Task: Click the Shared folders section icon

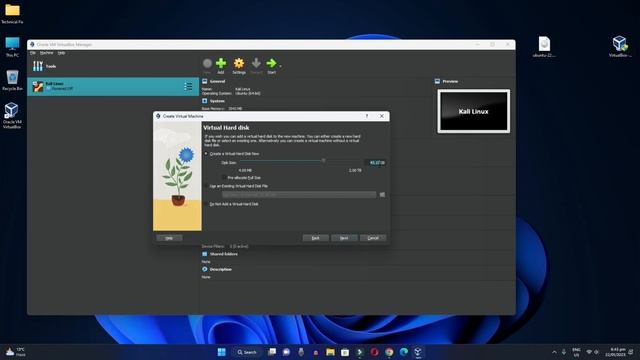Action: [x=204, y=254]
